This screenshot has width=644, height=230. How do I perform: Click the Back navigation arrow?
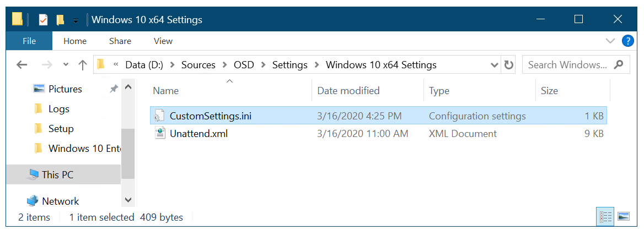[x=22, y=65]
